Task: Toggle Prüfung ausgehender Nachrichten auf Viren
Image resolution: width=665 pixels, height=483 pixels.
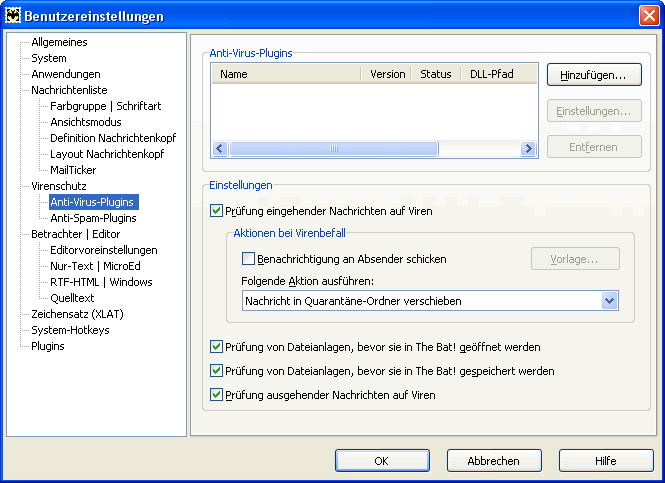Action: tap(216, 395)
